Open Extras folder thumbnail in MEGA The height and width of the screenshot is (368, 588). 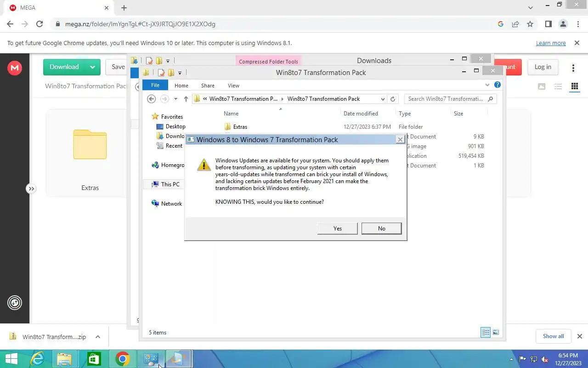pos(90,153)
